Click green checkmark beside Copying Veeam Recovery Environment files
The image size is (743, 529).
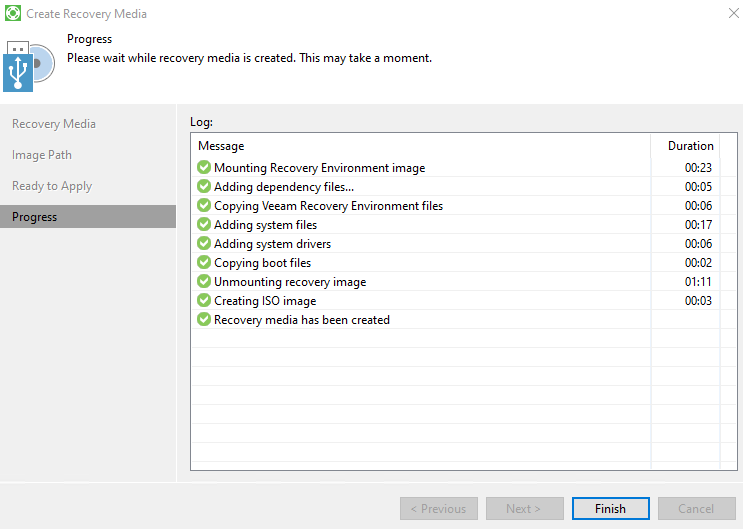click(204, 206)
